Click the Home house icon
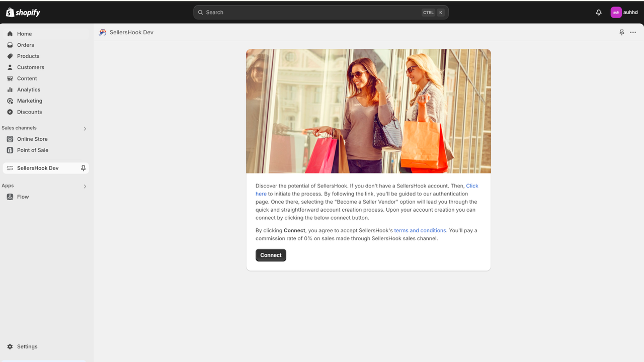Viewport: 644px width, 362px height. (10, 34)
